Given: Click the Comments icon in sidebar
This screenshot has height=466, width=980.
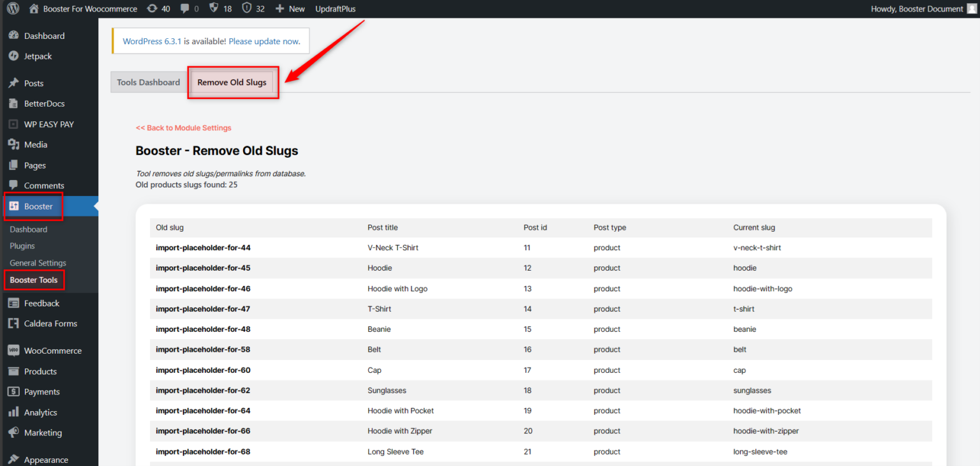Looking at the screenshot, I should click(13, 185).
